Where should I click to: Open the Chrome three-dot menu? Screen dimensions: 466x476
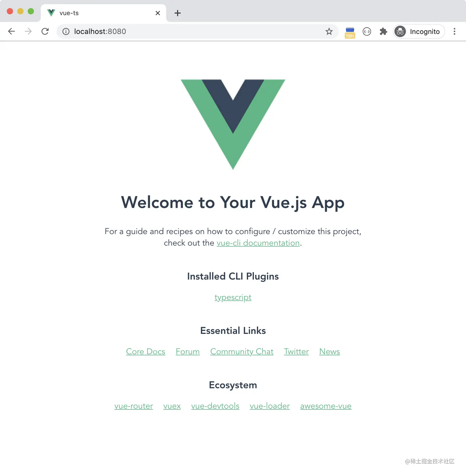click(x=454, y=31)
